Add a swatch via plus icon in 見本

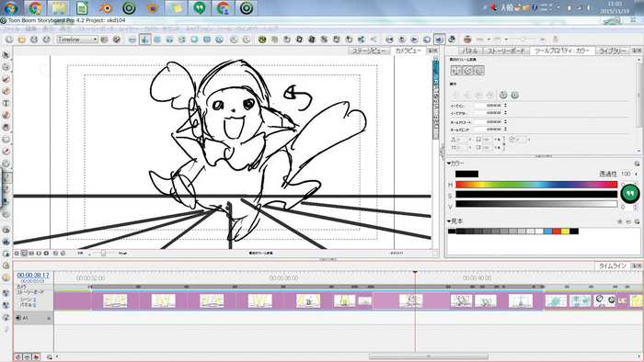(620, 221)
